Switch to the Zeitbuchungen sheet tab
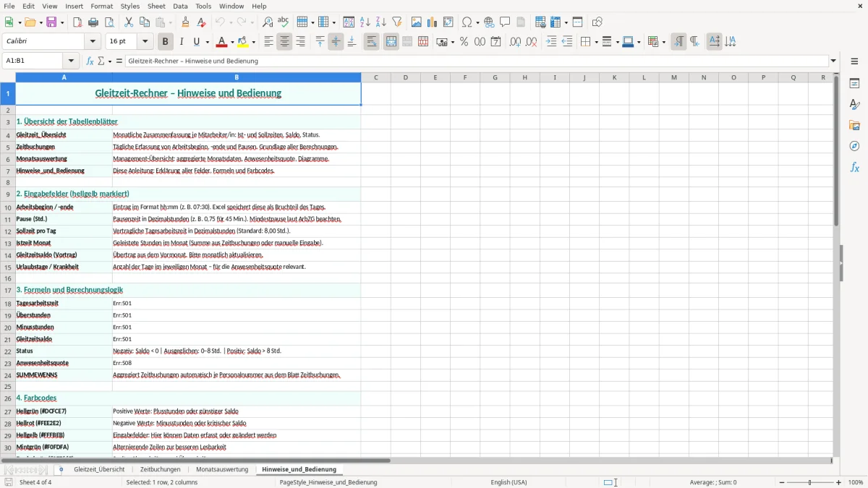Viewport: 868px width, 488px height. [x=161, y=469]
